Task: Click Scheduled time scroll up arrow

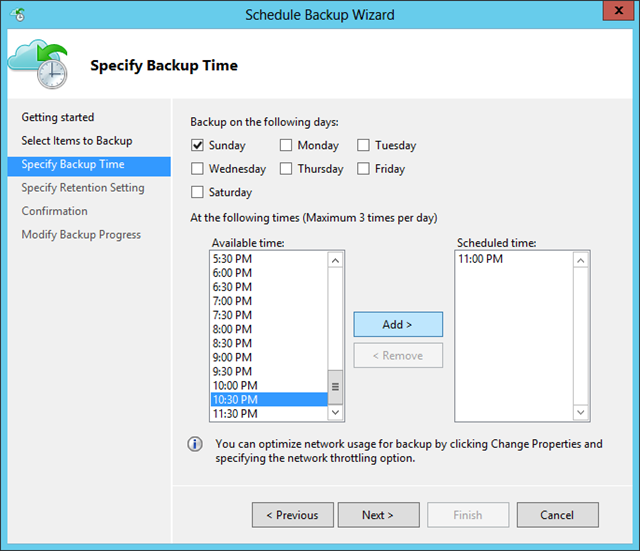Action: pos(580,260)
